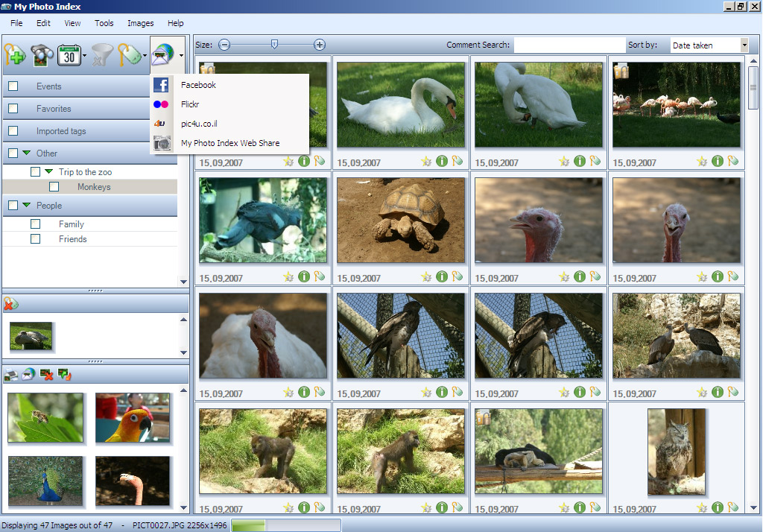Click the print selected images icon
Screen dimensions: 763x532
tap(10, 374)
